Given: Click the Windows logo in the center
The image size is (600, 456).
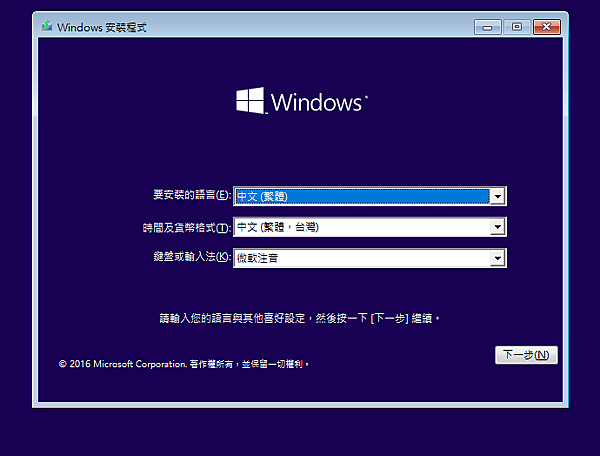Looking at the screenshot, I should click(302, 101).
